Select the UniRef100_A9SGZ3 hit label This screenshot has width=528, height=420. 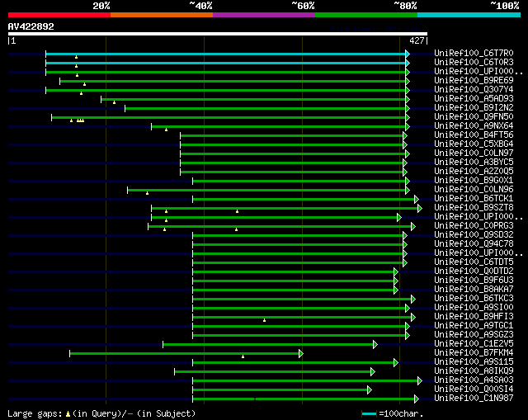point(474,335)
